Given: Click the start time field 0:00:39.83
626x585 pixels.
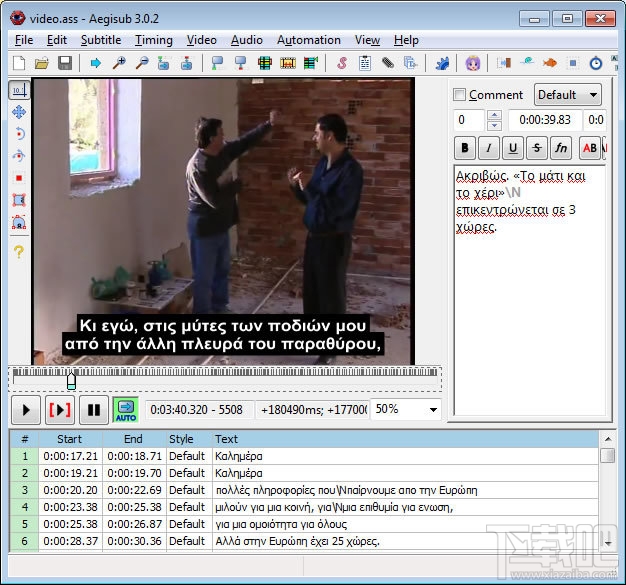Looking at the screenshot, I should point(545,119).
